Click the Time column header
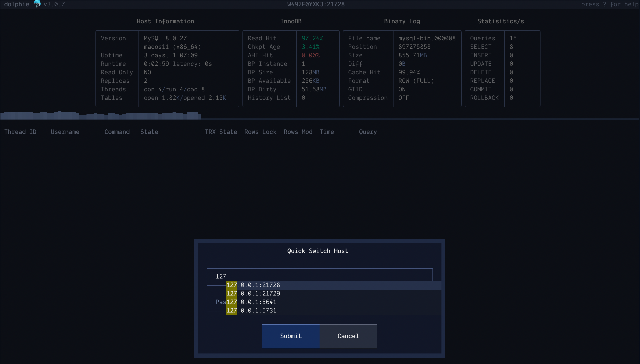 point(326,132)
